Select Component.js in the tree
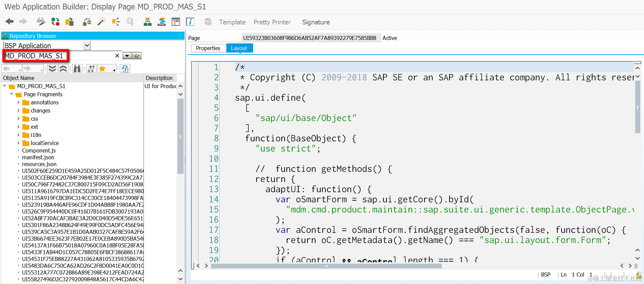 (x=39, y=150)
